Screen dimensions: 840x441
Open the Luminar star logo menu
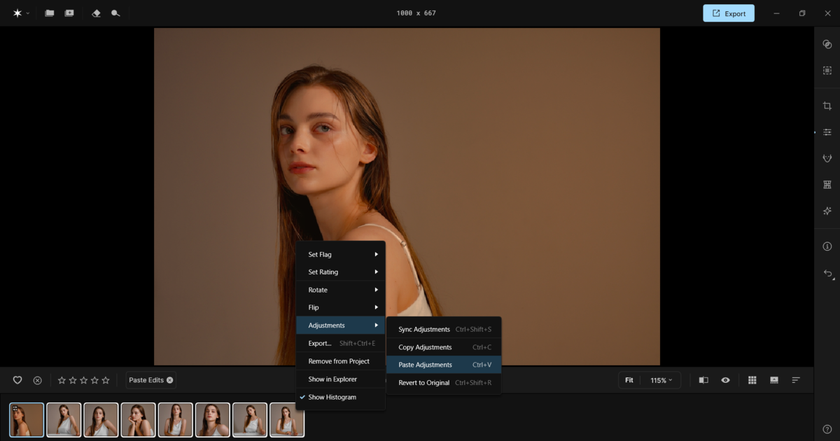[x=17, y=13]
